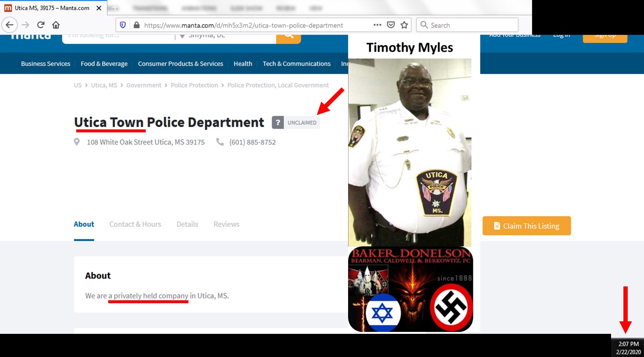This screenshot has height=357, width=644.
Task: Click the Claim This Listing button
Action: [527, 226]
